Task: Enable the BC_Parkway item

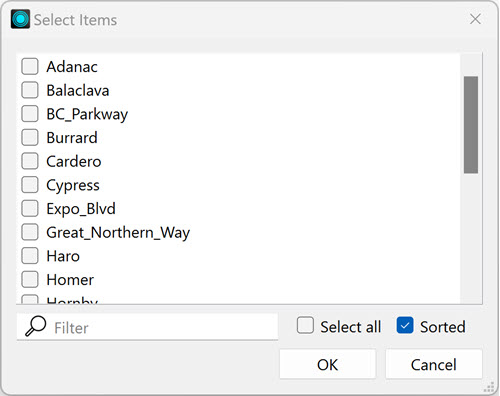Action: [x=30, y=114]
